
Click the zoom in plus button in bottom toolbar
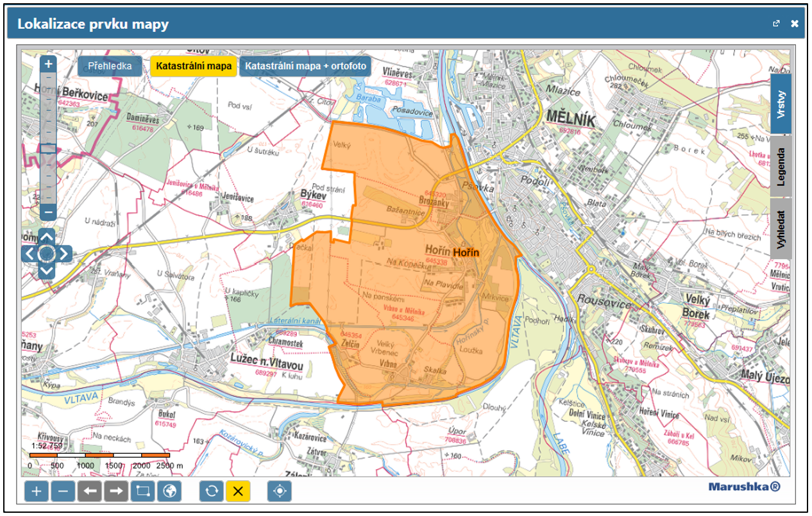click(x=37, y=492)
